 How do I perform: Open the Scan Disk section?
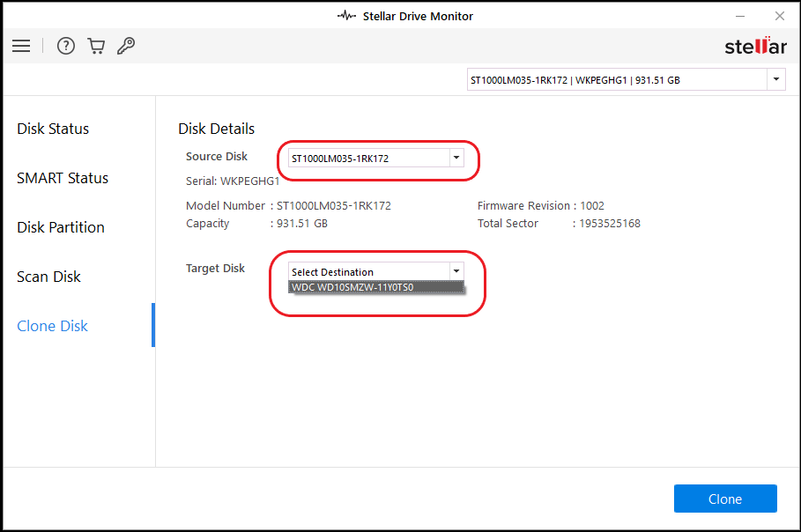coord(48,277)
